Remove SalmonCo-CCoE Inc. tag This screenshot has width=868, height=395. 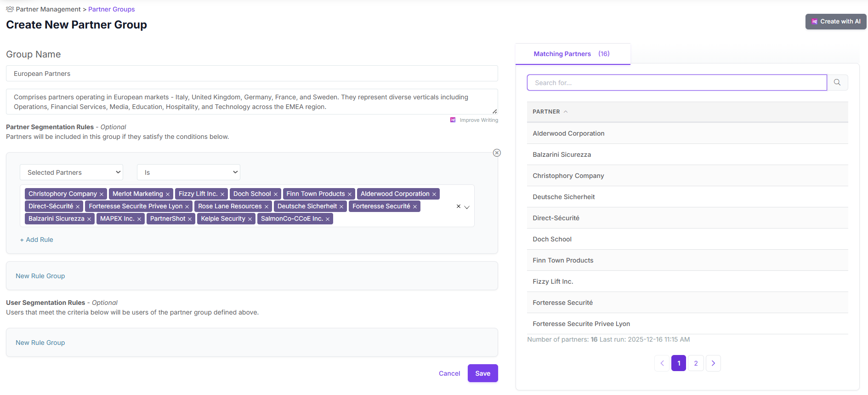[328, 219]
